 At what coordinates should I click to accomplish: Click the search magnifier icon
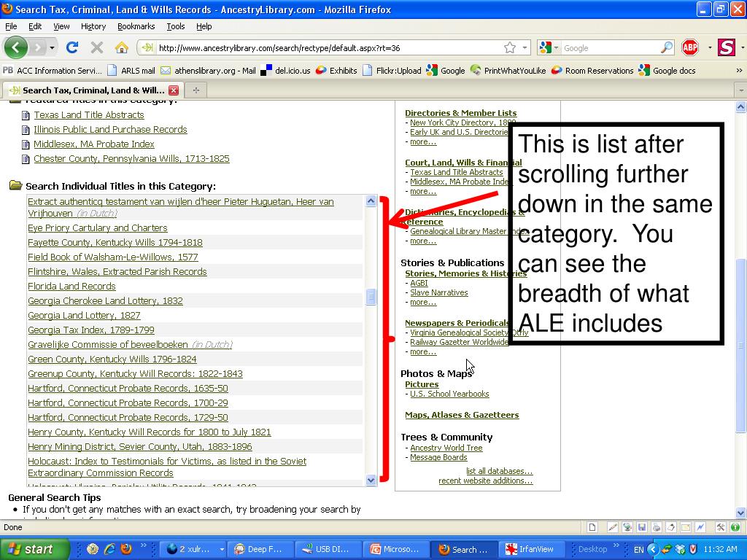pos(667,47)
